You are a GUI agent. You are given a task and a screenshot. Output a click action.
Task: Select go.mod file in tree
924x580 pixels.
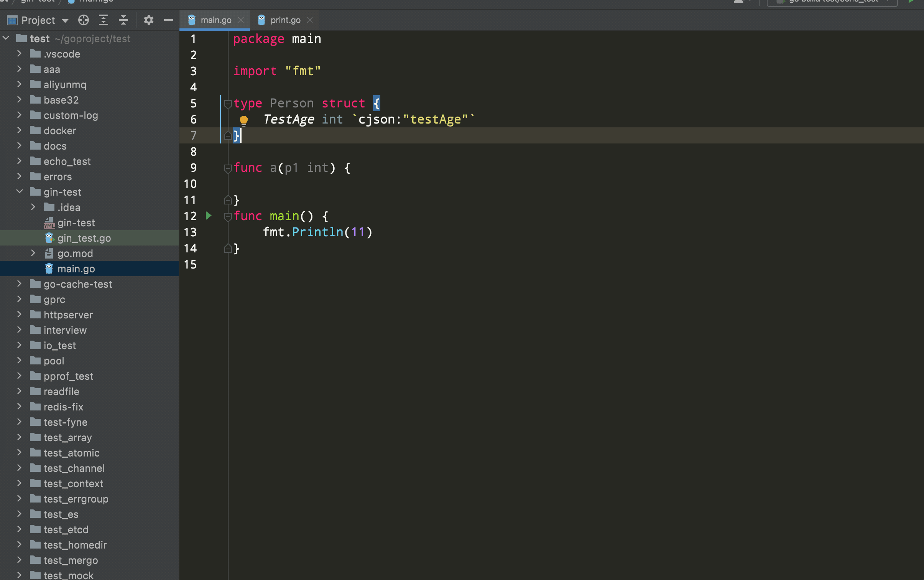(x=75, y=254)
